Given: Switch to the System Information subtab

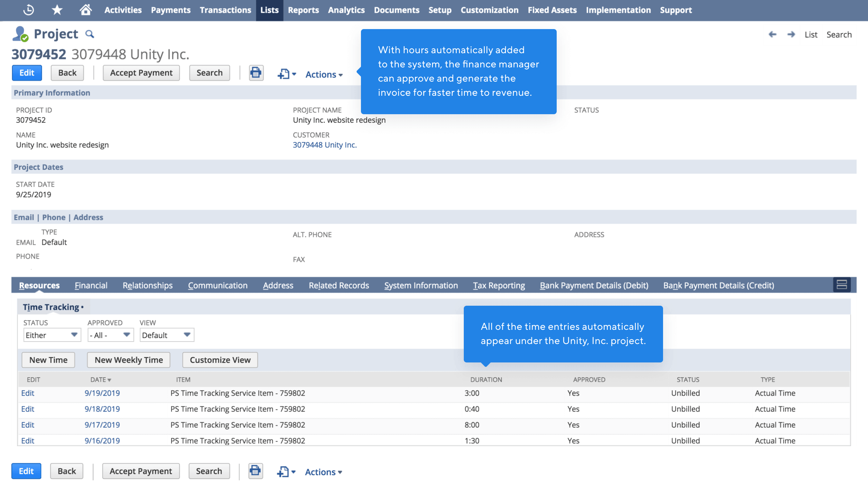Looking at the screenshot, I should (421, 285).
